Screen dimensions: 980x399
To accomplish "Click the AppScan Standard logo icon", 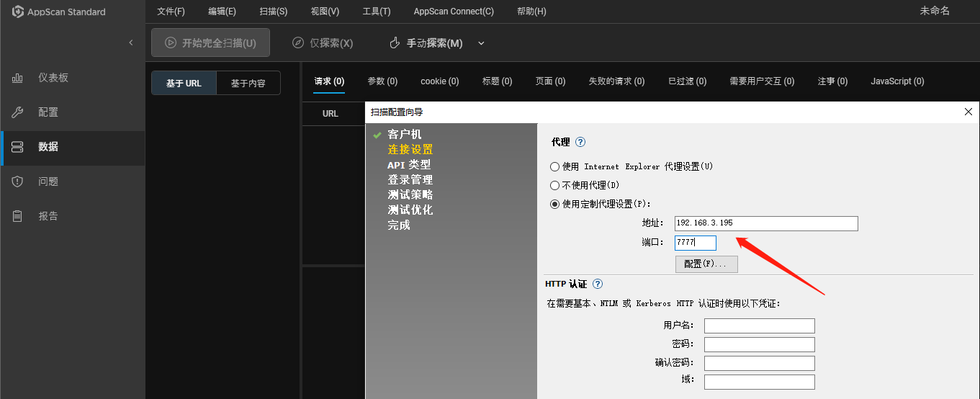I will pyautogui.click(x=19, y=12).
